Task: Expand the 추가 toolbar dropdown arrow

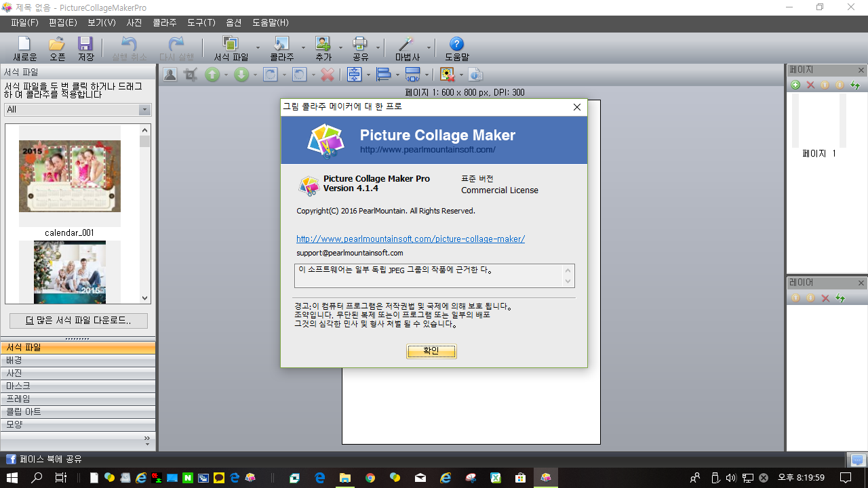Action: (x=340, y=48)
